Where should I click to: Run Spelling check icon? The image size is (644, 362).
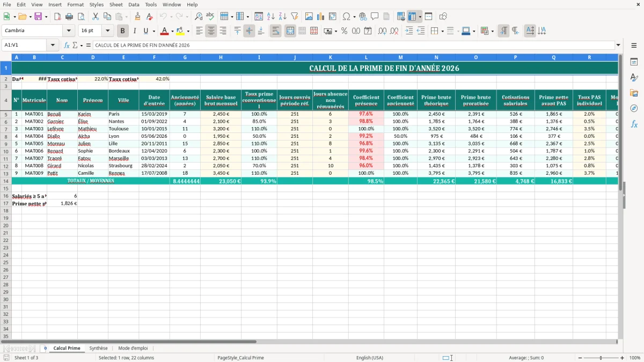[x=210, y=17]
